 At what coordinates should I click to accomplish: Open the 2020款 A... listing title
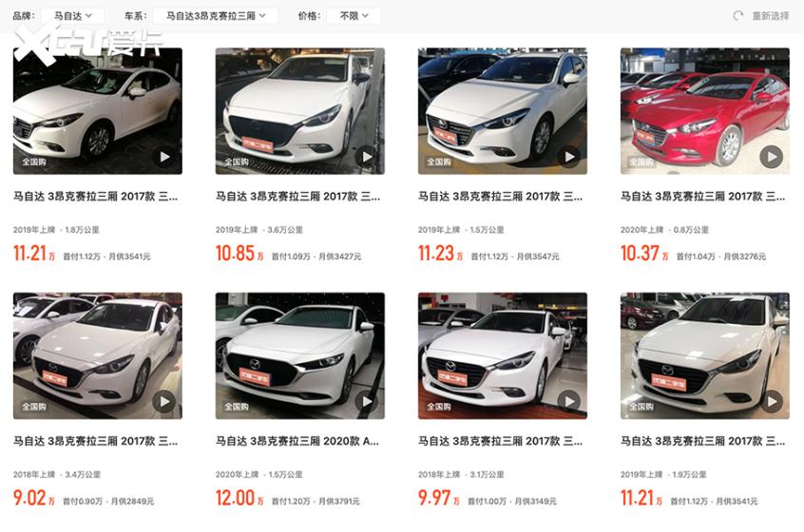297,442
